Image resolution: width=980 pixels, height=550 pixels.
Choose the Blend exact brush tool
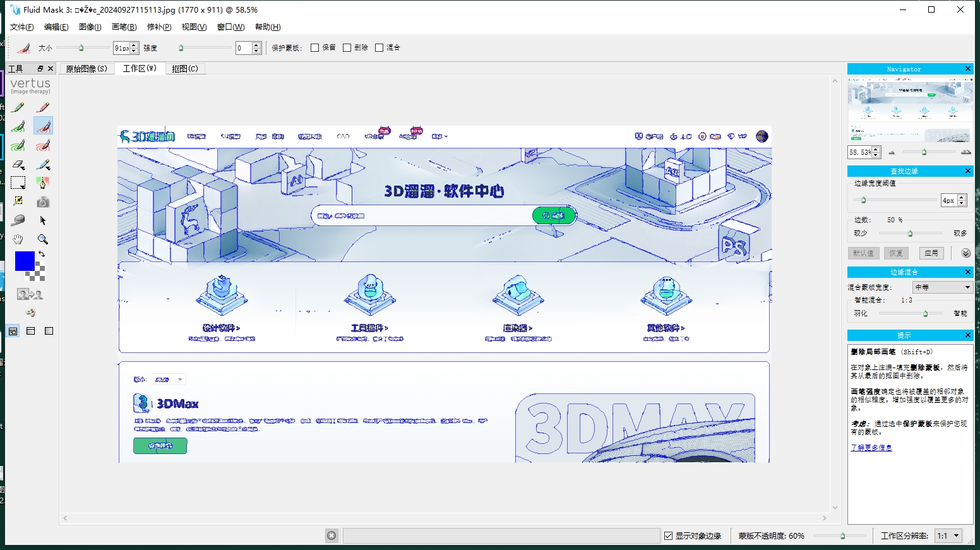[x=43, y=165]
